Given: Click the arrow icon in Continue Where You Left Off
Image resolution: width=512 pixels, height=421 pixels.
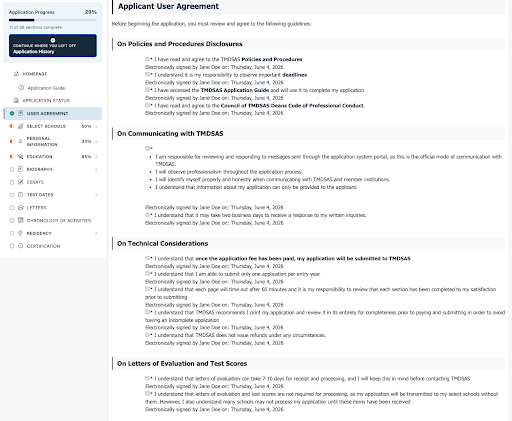Looking at the screenshot, I should coord(53,40).
